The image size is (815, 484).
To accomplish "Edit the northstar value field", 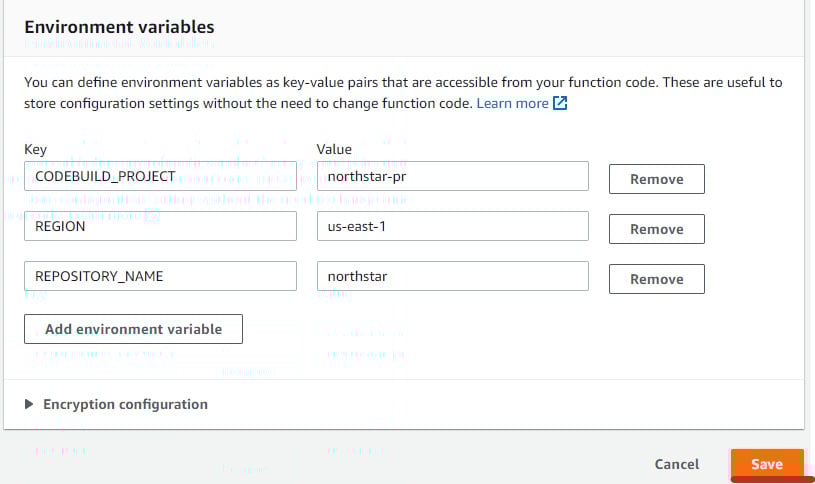I will pos(453,276).
